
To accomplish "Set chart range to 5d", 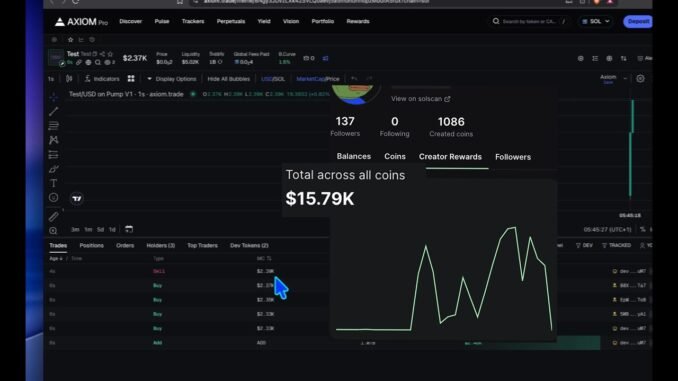I will click(x=100, y=229).
